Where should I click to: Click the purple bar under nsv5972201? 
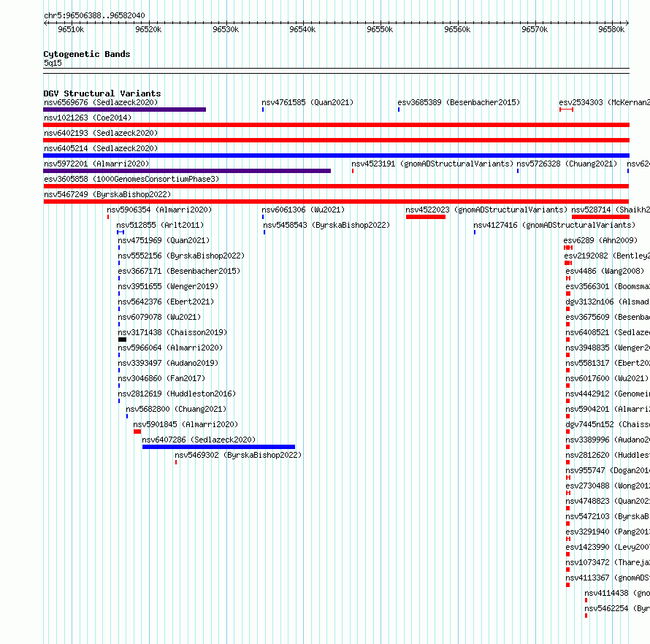tap(187, 171)
